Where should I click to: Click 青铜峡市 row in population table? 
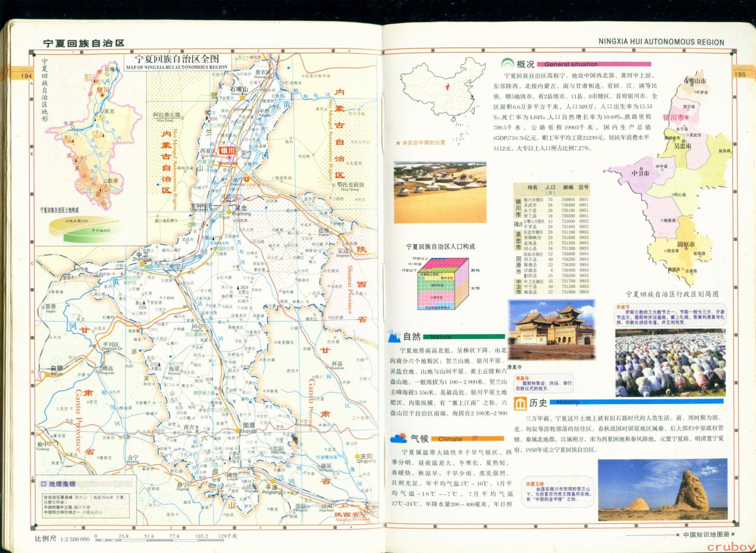click(556, 237)
